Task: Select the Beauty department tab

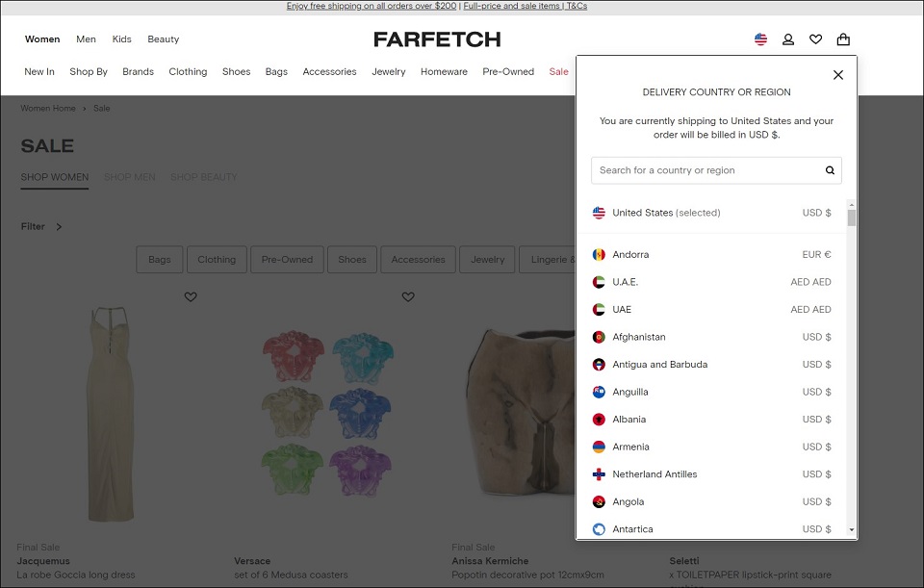Action: coord(164,39)
